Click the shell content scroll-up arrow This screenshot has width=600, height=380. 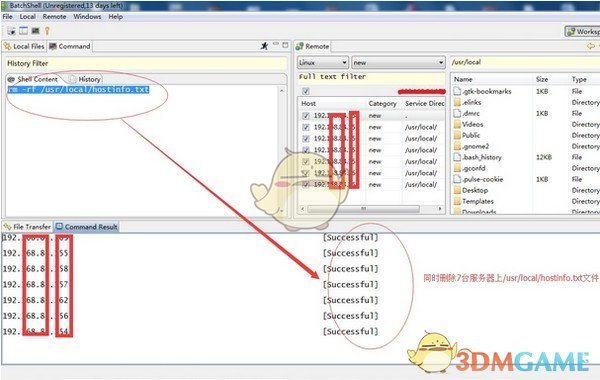282,91
